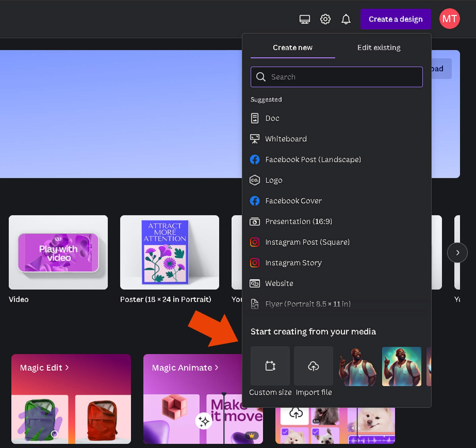The image size is (476, 448).
Task: Click Instagram icon beside Instagram Post (Square)
Action: click(x=255, y=242)
